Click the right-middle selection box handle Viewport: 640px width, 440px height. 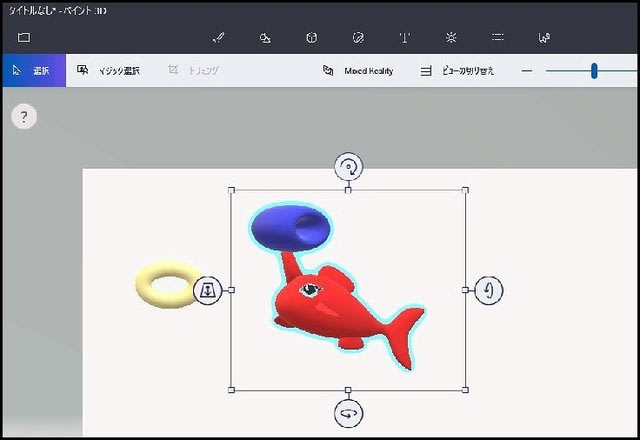(x=465, y=290)
